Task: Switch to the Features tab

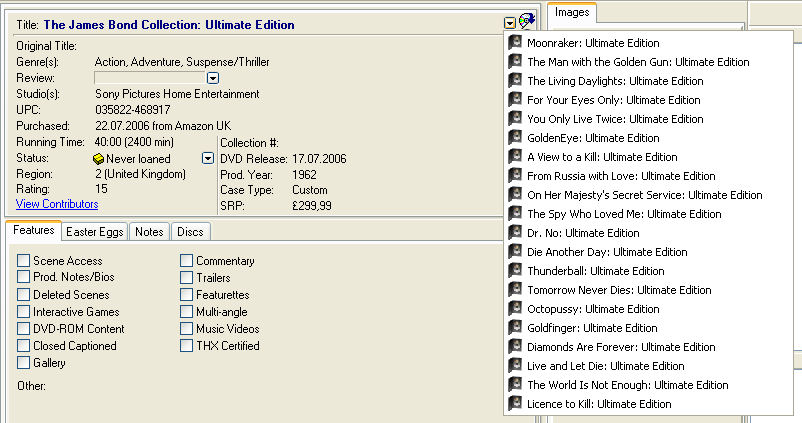Action: coord(34,230)
